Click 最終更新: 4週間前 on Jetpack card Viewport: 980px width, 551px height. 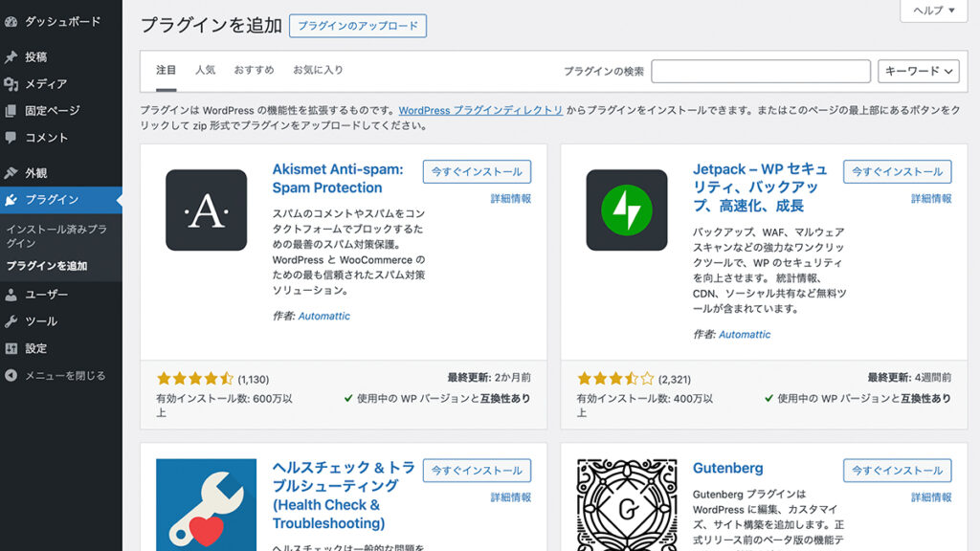tap(909, 377)
